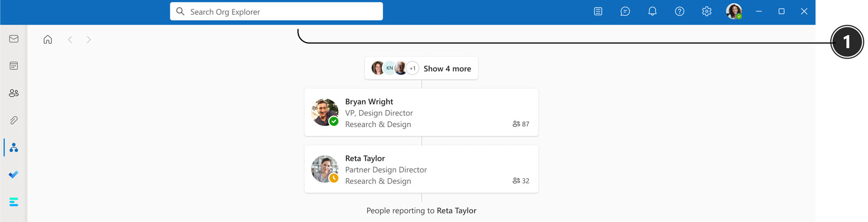Click Bryan Wright's 87 reports count
The width and height of the screenshot is (868, 222).
[521, 124]
